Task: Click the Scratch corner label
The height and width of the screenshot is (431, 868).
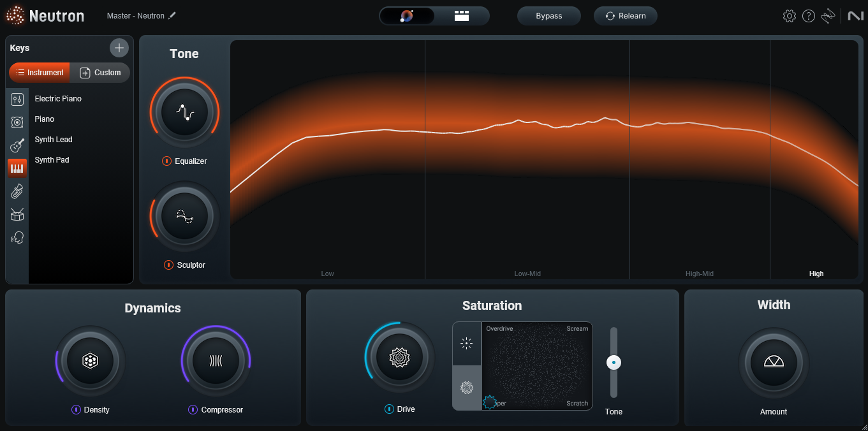Action: (x=577, y=404)
